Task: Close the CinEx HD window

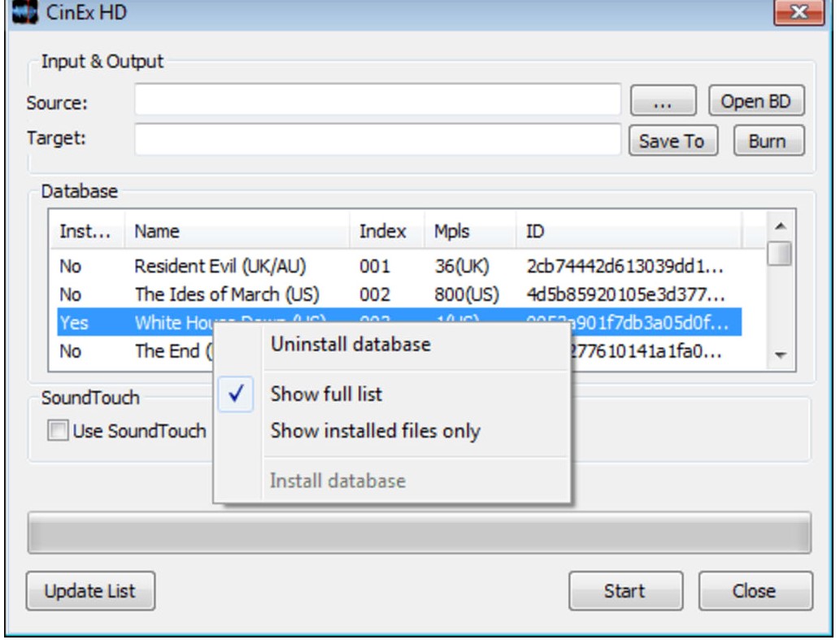Action: (x=799, y=11)
